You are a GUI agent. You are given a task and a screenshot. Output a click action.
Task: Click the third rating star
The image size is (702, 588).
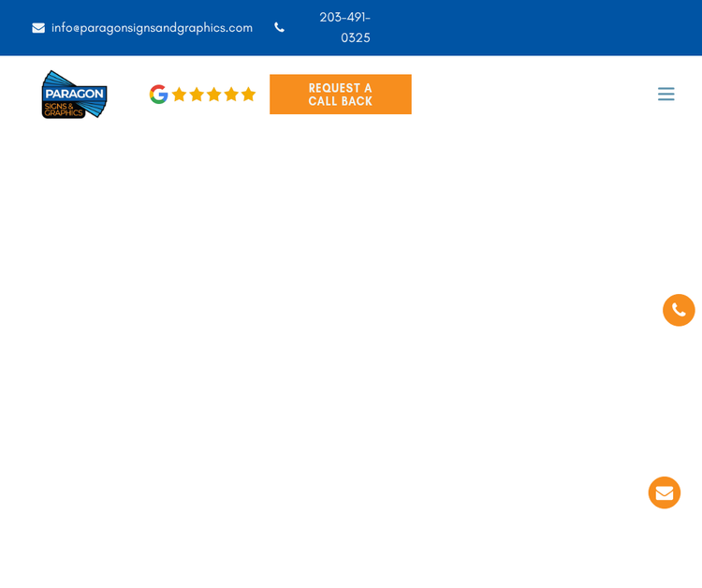(213, 95)
